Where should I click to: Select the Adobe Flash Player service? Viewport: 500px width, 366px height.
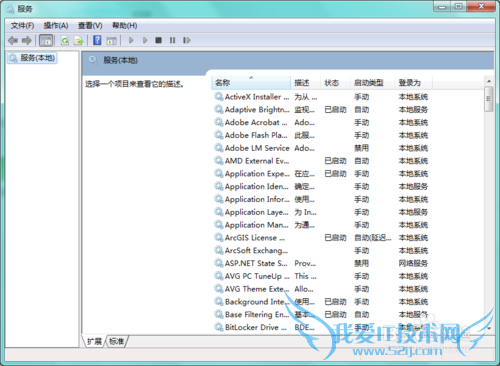(321, 135)
